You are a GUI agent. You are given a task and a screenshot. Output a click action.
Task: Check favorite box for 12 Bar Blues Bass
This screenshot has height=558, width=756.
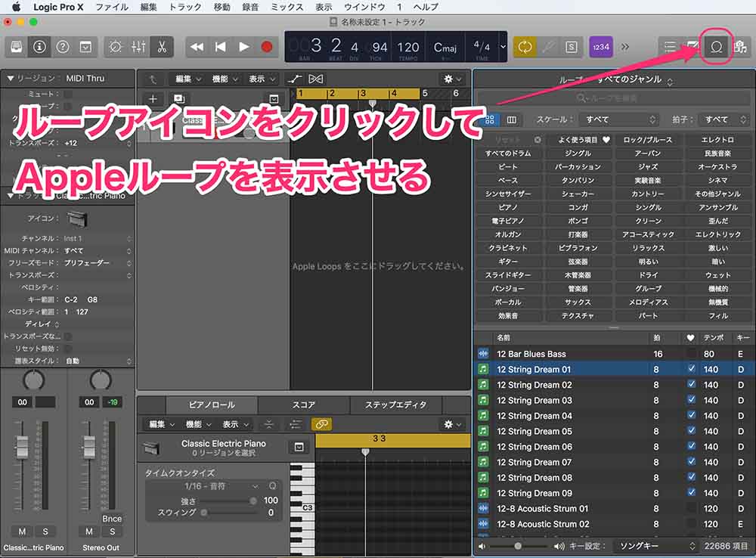[x=692, y=354]
